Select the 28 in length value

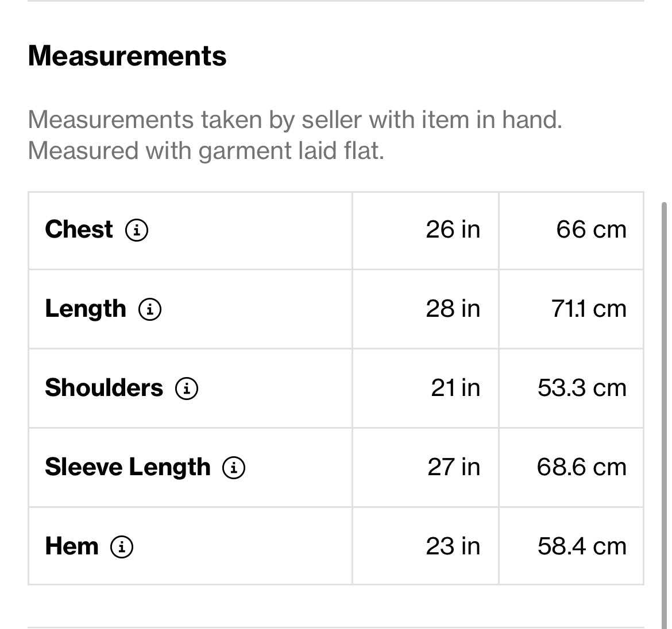(453, 309)
